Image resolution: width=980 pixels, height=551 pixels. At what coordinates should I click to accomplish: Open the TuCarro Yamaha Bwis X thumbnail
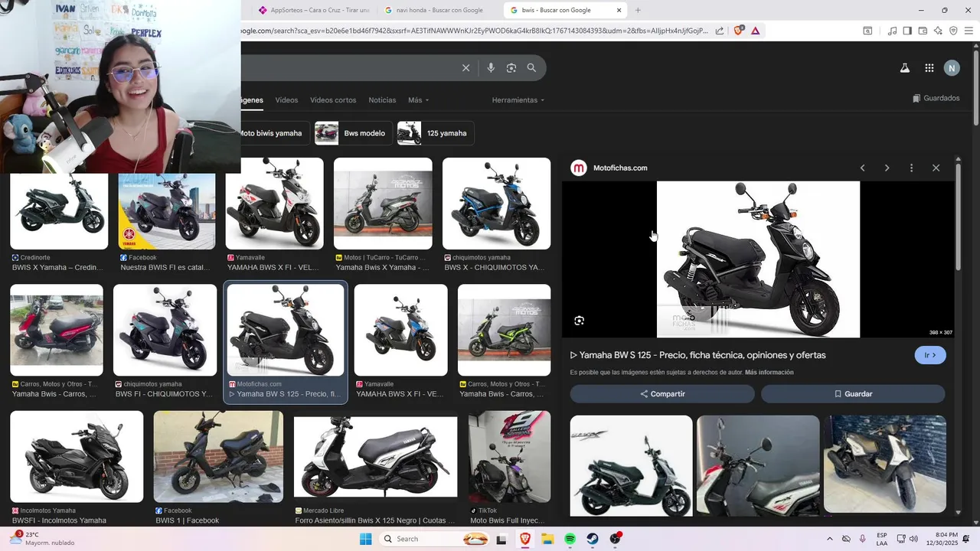point(383,204)
